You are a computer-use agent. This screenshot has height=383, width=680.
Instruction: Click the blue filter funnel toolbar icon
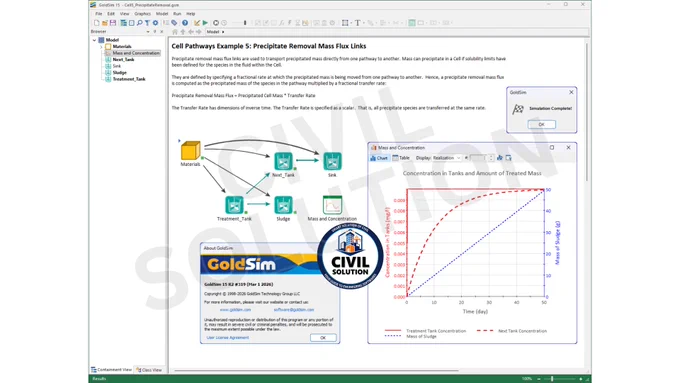click(x=147, y=23)
